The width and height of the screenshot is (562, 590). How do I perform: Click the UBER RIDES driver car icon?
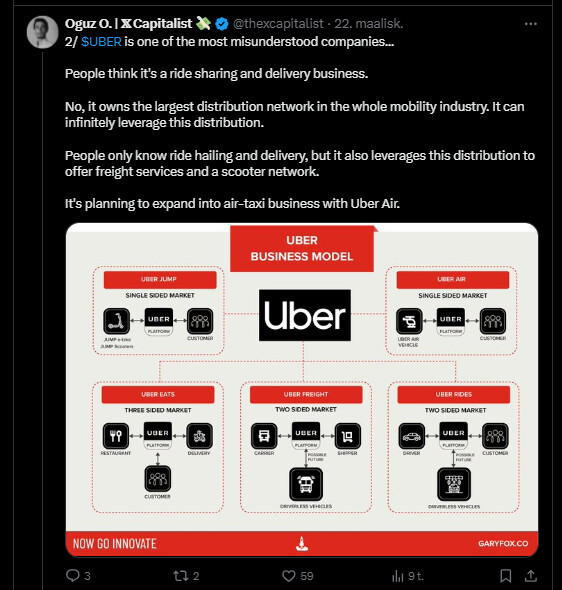412,436
